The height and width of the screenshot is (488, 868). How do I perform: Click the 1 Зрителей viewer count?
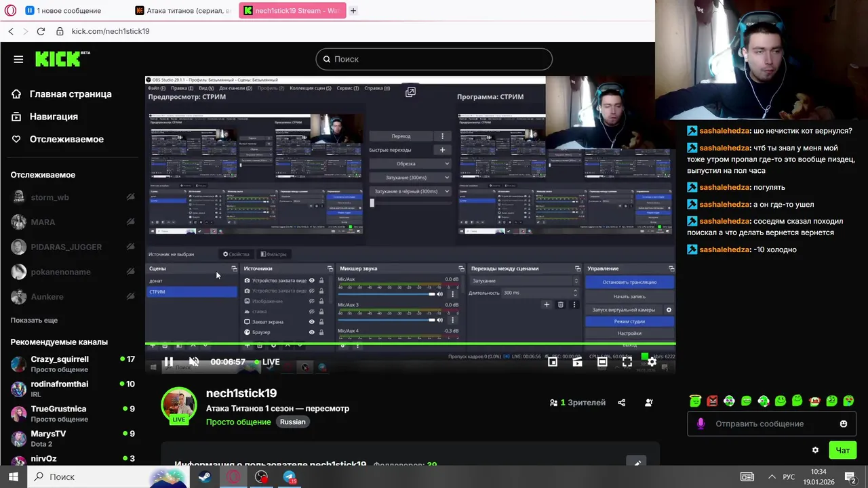click(578, 403)
